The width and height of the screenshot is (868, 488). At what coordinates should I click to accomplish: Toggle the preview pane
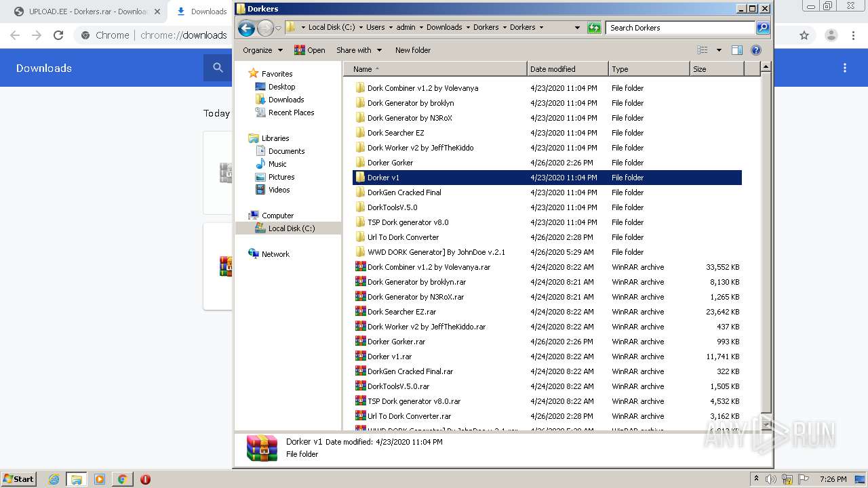737,50
